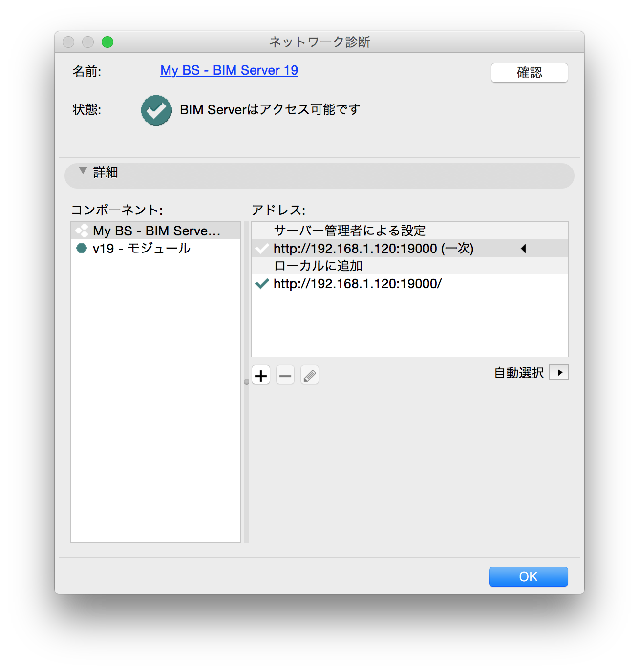
Task: Select the v19 - モジュール list entry
Action: click(x=142, y=248)
